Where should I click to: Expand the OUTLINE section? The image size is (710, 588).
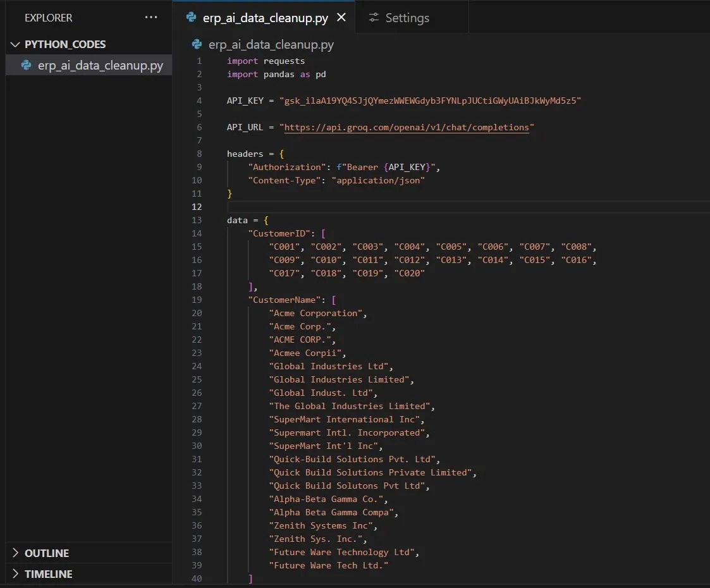pos(47,553)
